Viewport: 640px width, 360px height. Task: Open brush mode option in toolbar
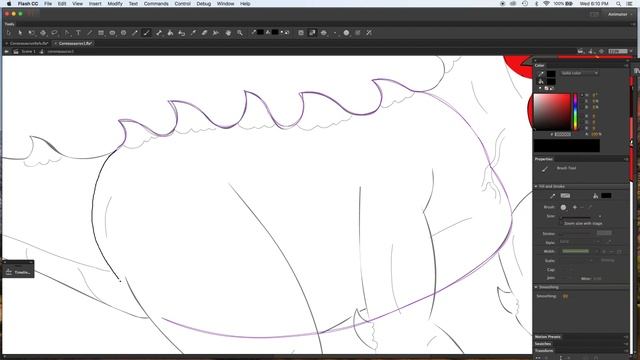(324, 33)
